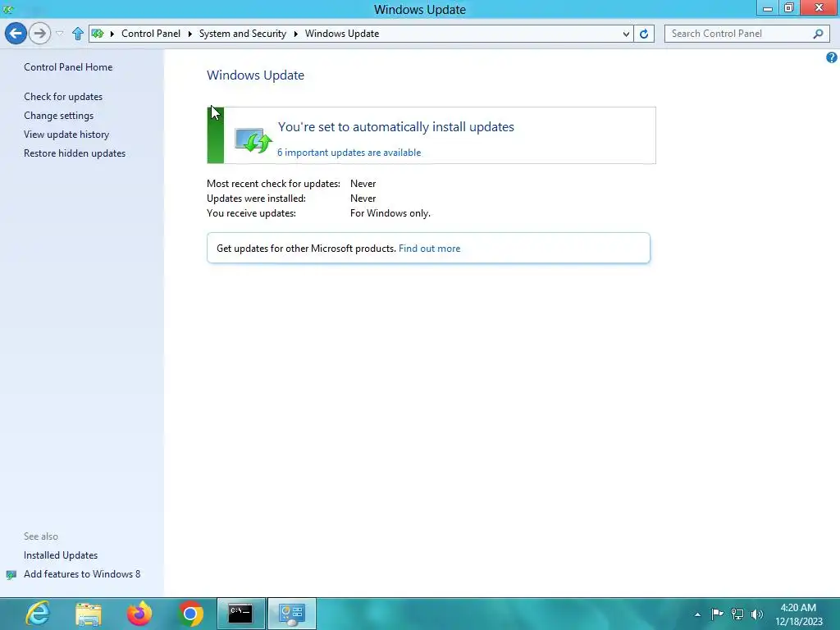840x630 pixels.
Task: Go up one level with the up arrow
Action: click(x=78, y=34)
